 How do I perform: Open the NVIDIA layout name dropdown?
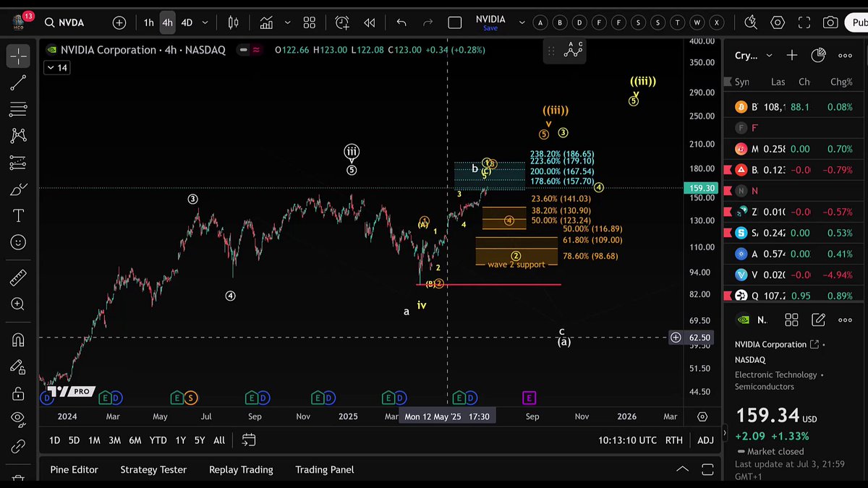[x=522, y=22]
